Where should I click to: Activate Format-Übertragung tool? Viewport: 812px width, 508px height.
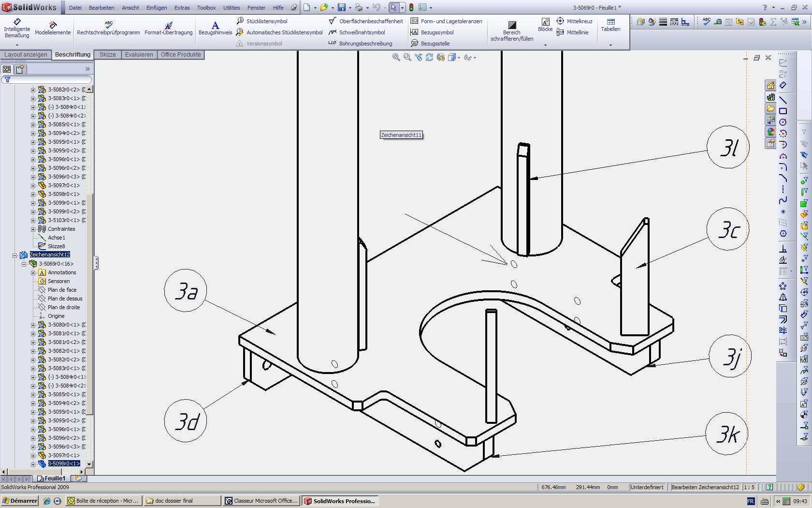click(x=168, y=28)
